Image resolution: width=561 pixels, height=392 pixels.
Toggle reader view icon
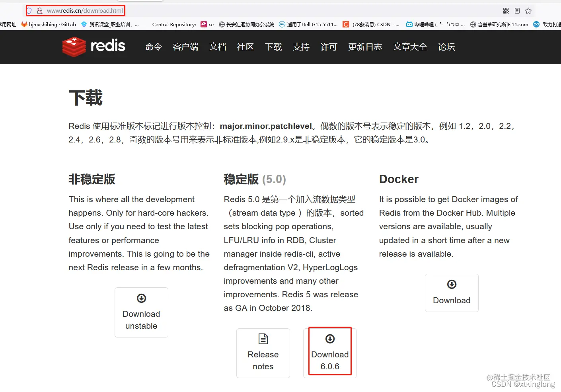coord(517,11)
